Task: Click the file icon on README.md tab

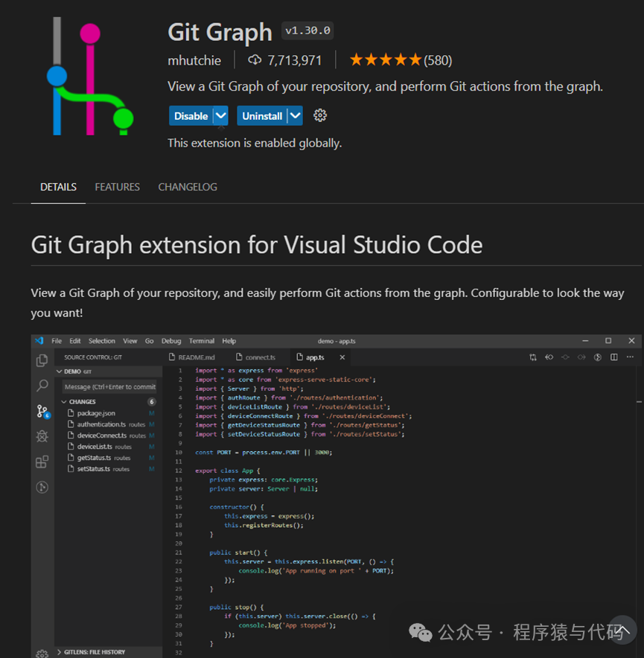Action: [172, 357]
